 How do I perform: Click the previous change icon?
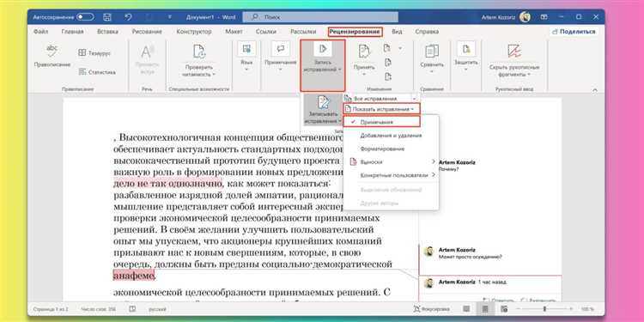point(388,63)
